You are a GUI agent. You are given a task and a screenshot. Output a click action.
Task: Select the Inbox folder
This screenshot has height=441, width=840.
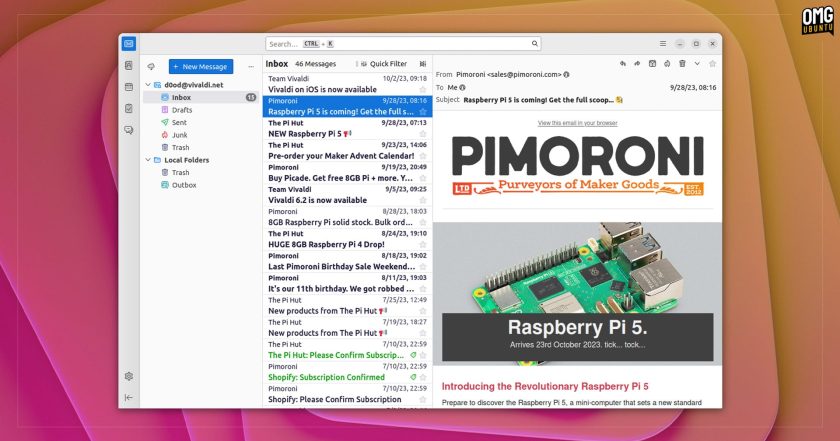click(x=201, y=98)
